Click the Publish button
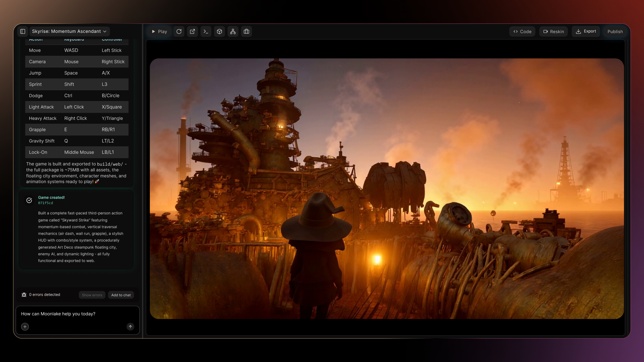Image resolution: width=644 pixels, height=362 pixels. pyautogui.click(x=615, y=32)
